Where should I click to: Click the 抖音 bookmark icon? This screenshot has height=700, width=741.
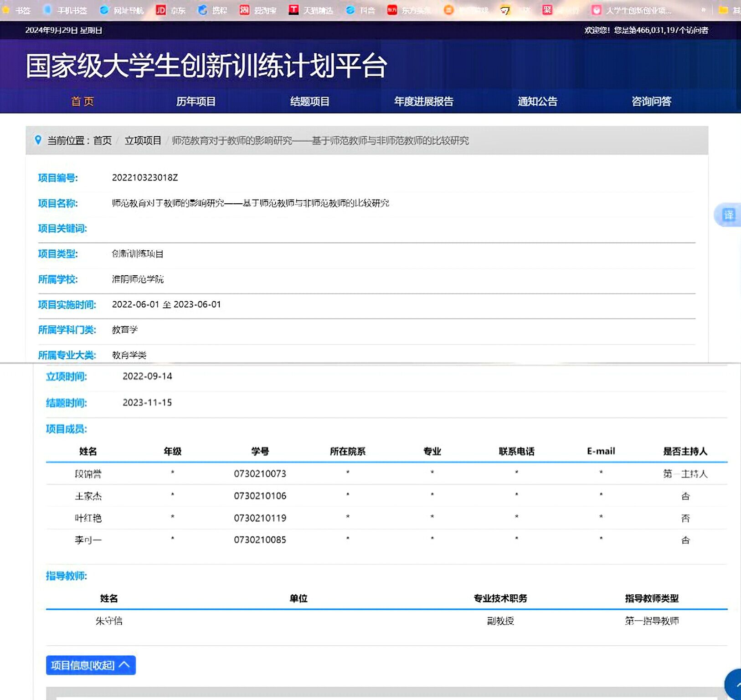coord(350,10)
